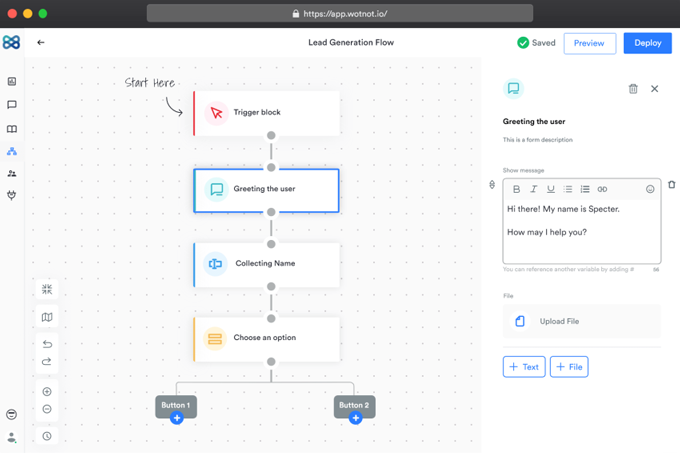
Task: Click the Button 2 branch label
Action: [x=354, y=405]
